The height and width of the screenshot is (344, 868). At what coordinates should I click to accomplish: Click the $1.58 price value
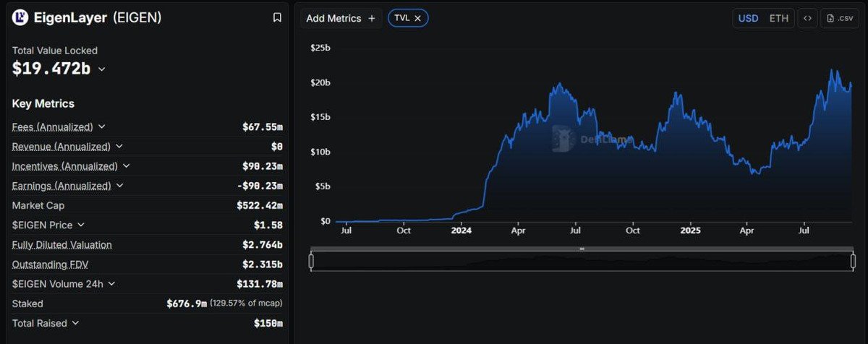coord(268,225)
